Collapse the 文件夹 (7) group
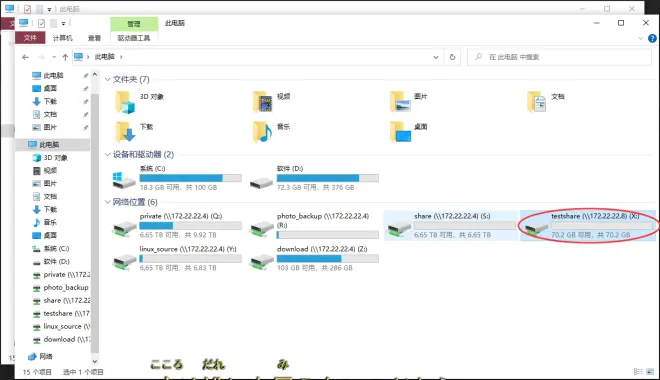The width and height of the screenshot is (660, 380). (x=108, y=79)
